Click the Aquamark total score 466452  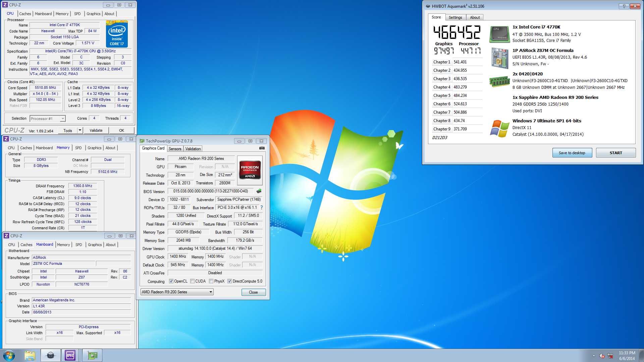(457, 33)
